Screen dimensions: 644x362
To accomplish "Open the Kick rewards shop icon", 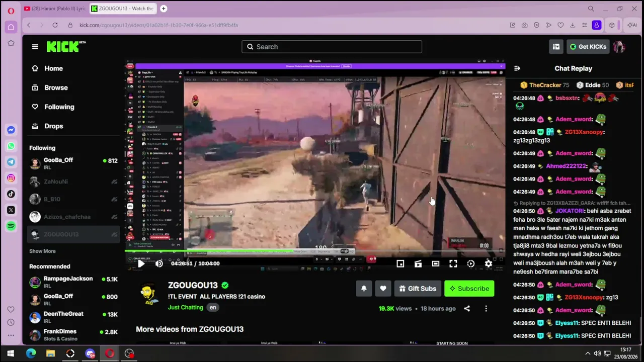I will pyautogui.click(x=556, y=47).
